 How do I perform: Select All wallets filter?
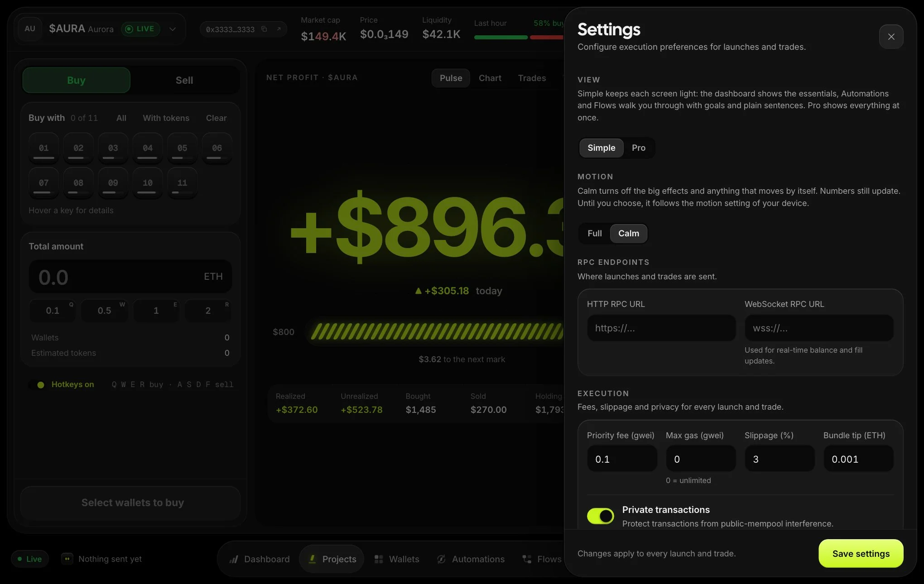(x=121, y=118)
